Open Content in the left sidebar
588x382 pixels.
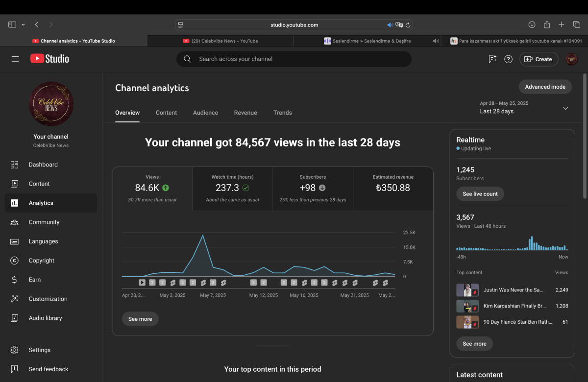(x=51, y=184)
